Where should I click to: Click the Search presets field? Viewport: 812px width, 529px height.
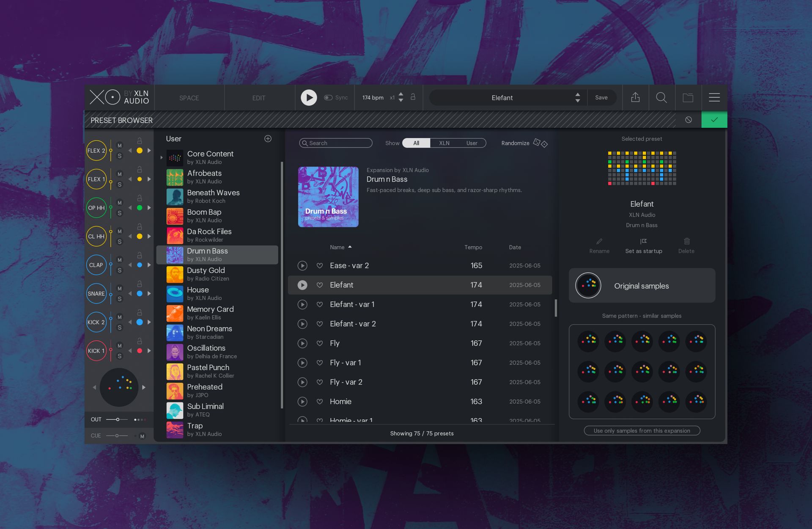336,143
